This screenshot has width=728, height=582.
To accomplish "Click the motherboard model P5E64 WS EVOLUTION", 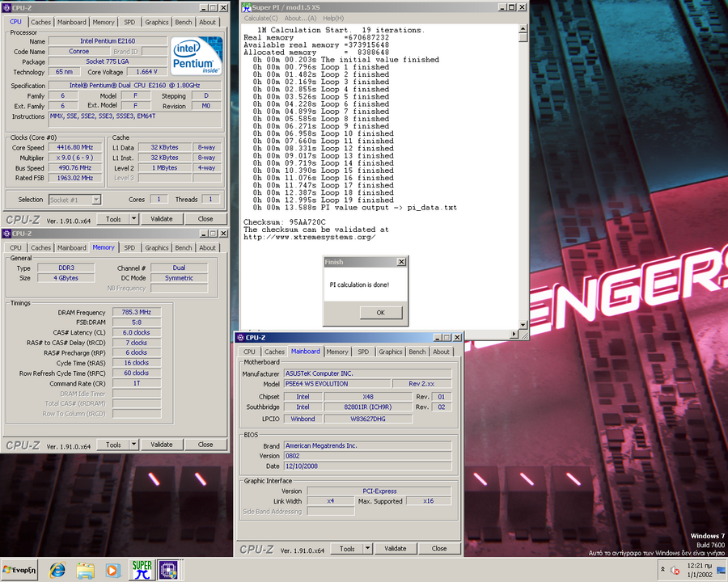I will pos(337,384).
